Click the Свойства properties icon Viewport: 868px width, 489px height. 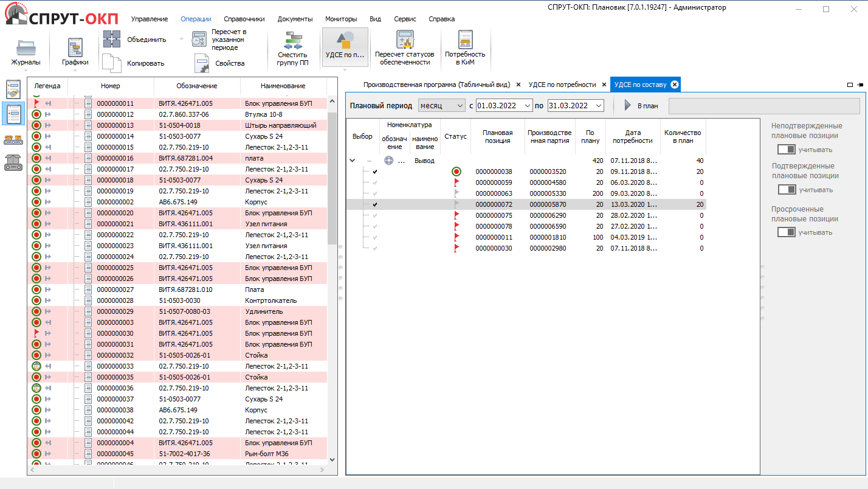tap(202, 63)
